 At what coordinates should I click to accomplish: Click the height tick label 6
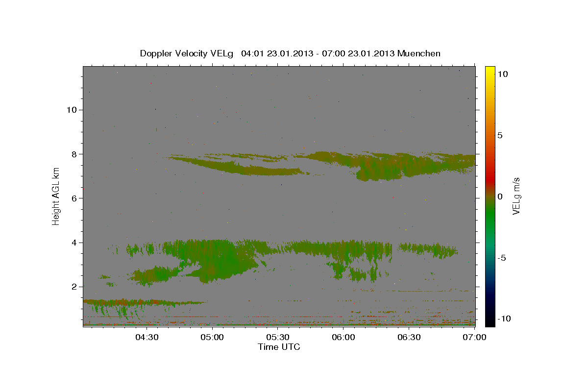coord(75,198)
